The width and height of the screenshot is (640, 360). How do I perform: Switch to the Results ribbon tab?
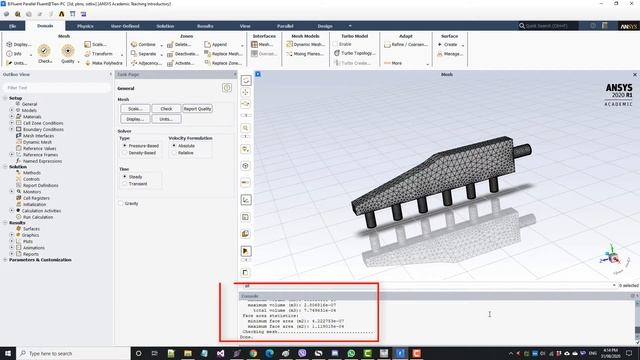(205, 26)
